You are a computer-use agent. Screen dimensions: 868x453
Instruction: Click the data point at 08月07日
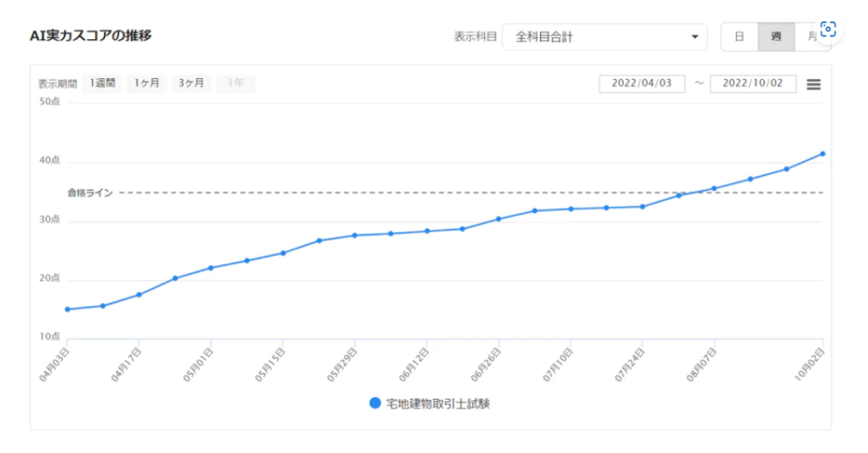tap(714, 188)
